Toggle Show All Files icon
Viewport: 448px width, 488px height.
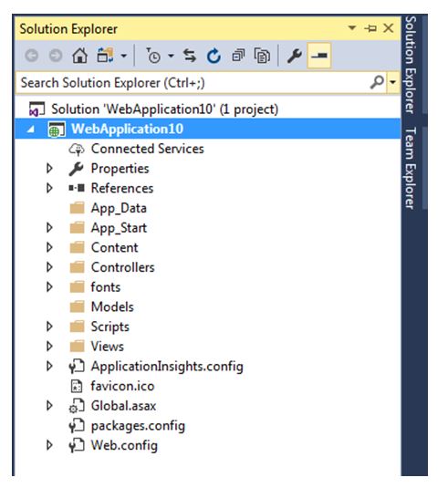click(x=262, y=56)
